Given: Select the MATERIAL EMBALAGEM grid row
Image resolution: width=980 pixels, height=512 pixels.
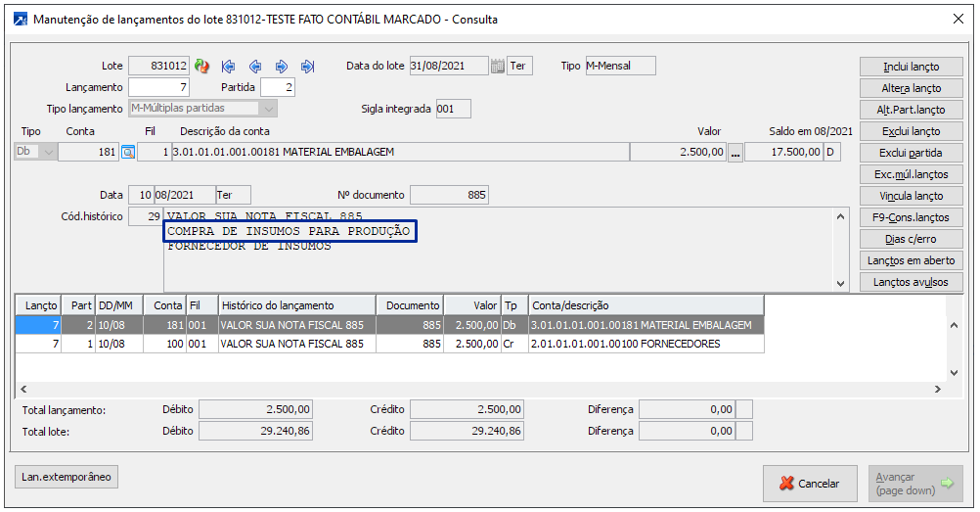Looking at the screenshot, I should 389,325.
